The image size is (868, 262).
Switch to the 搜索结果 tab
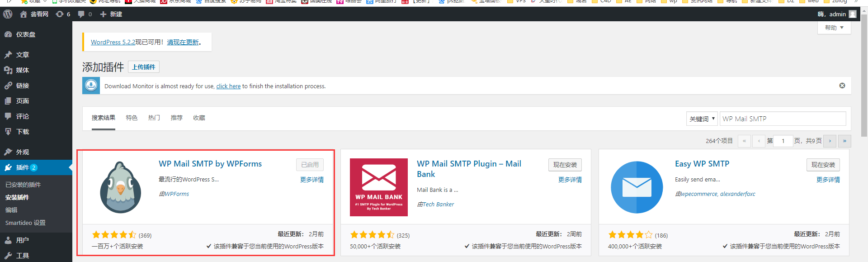pyautogui.click(x=104, y=118)
